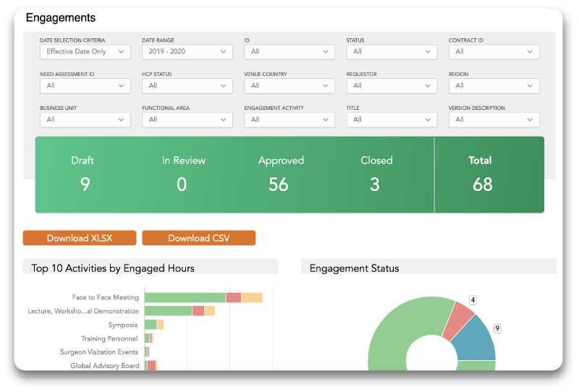Click the Symposia chart label
The width and height of the screenshot is (579, 392).
(x=123, y=325)
